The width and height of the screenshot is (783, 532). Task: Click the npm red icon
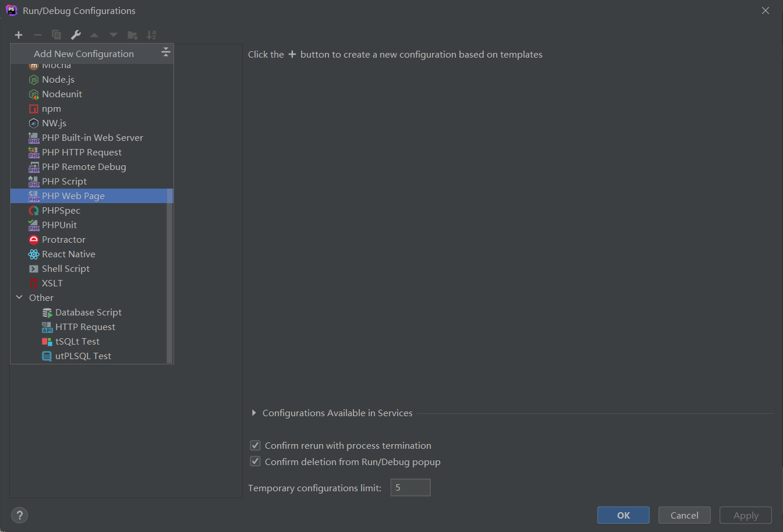34,109
